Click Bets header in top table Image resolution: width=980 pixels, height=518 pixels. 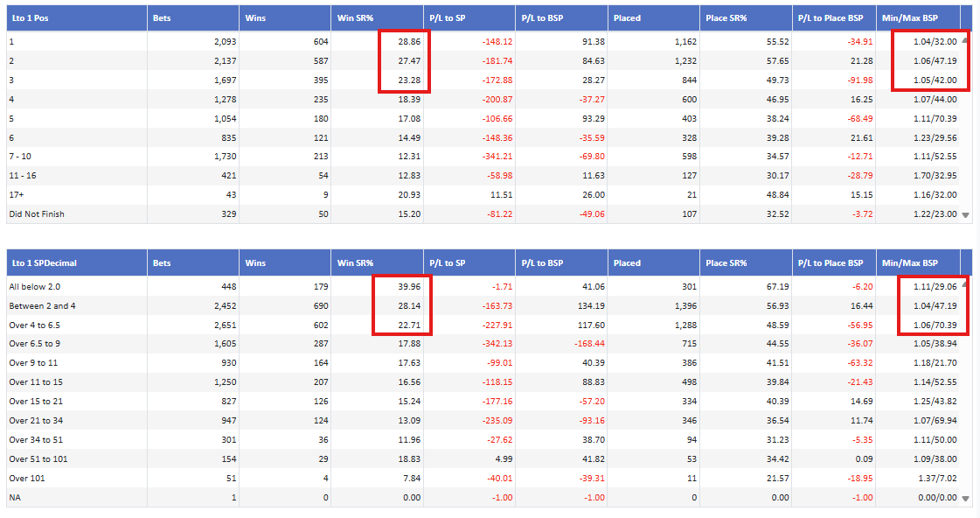coord(162,17)
